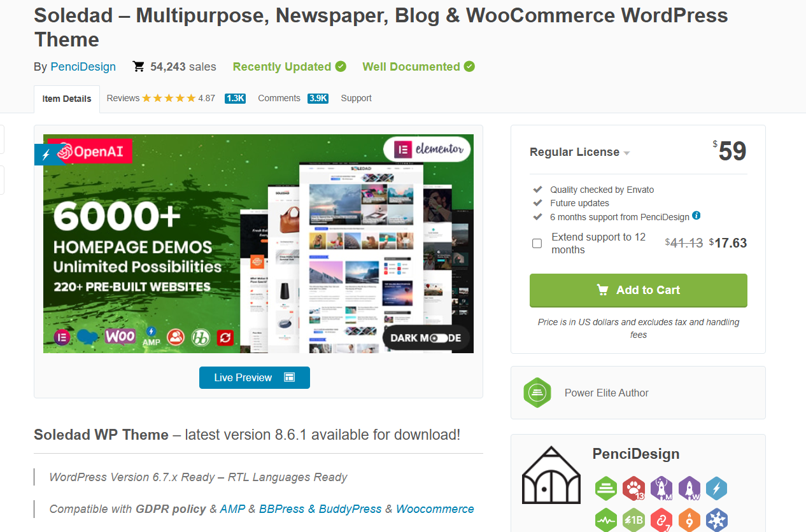This screenshot has height=532, width=806.
Task: Open the BBPress & BuddyPress link
Action: (320, 509)
